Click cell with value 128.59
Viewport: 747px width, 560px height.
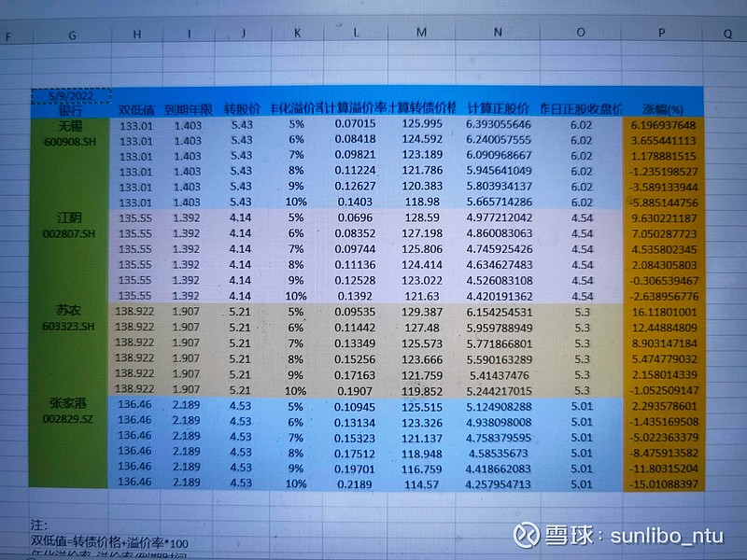click(x=422, y=217)
